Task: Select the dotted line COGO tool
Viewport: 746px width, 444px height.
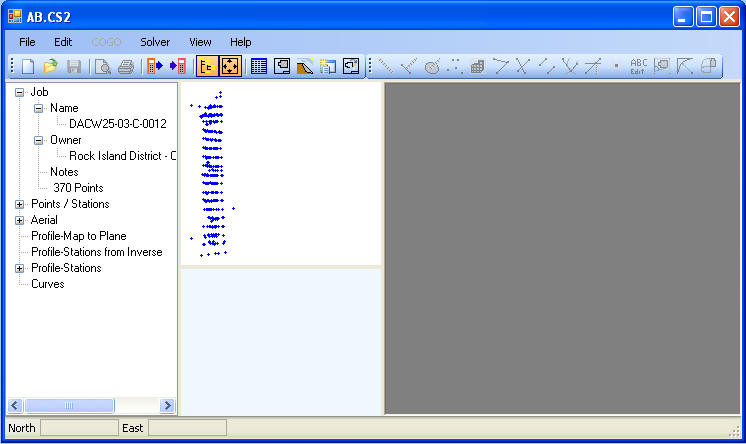Action: coord(386,66)
